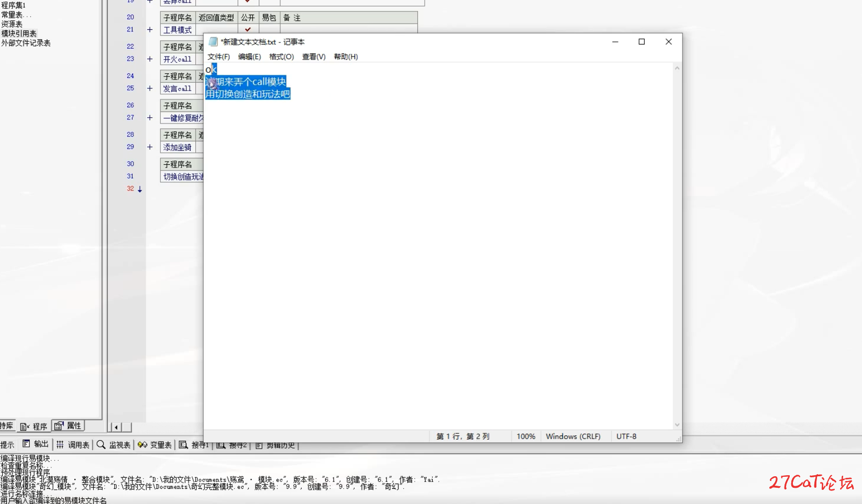Screen dimensions: 862x504
Task: Open 资源表 in the left tree
Action: (x=12, y=24)
